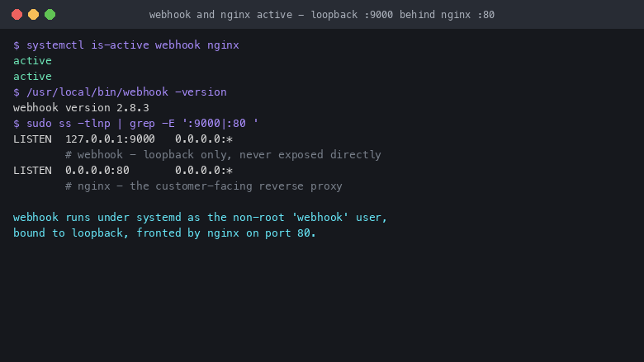Image resolution: width=644 pixels, height=362 pixels.
Task: Click the 'sudo ss -tlnp' grep command
Action: click(142, 124)
